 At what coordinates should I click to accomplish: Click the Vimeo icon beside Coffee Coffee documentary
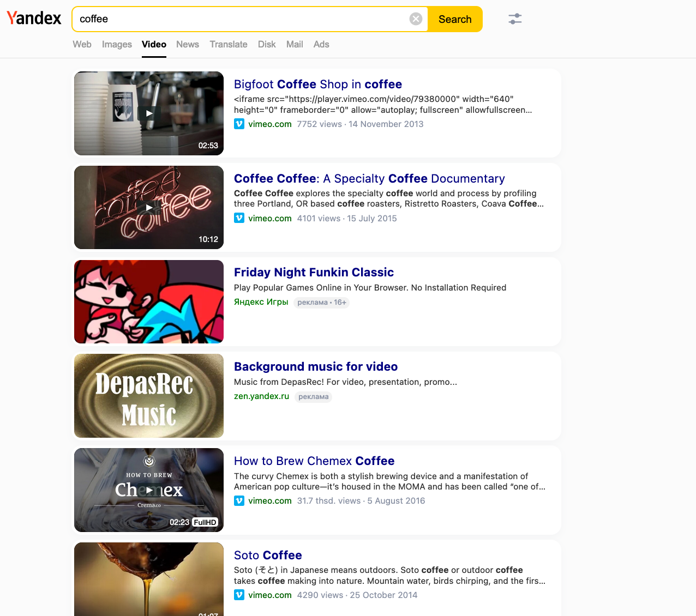[x=239, y=218]
